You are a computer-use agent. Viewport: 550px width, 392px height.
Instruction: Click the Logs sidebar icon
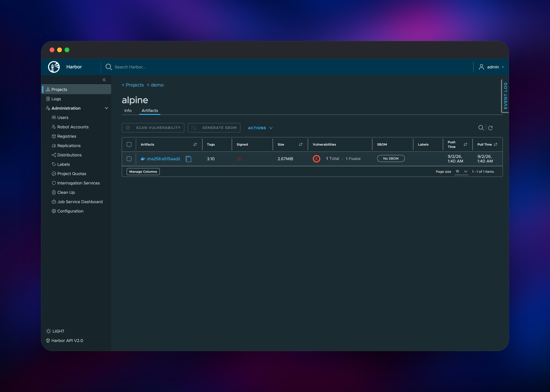click(48, 99)
